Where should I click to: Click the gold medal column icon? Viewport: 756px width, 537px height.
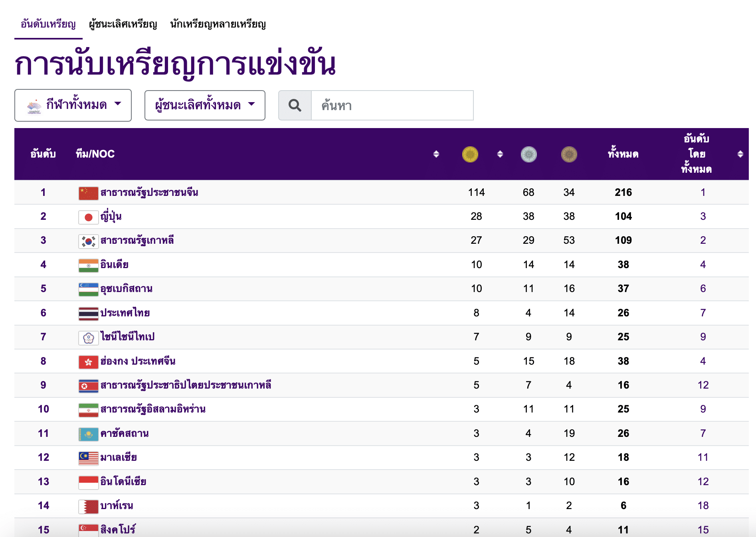point(470,154)
